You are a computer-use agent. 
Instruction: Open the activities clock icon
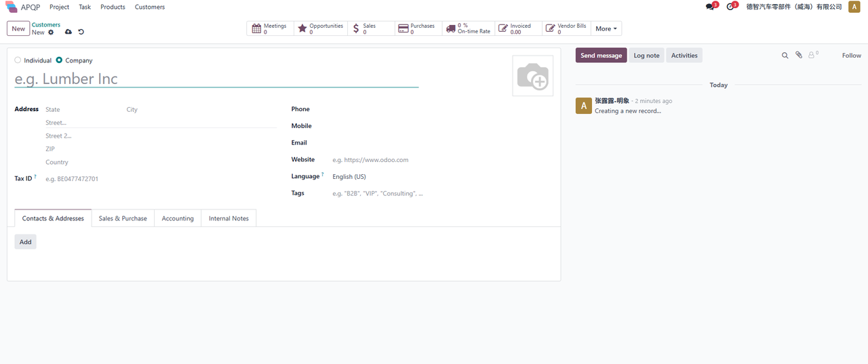(x=730, y=7)
